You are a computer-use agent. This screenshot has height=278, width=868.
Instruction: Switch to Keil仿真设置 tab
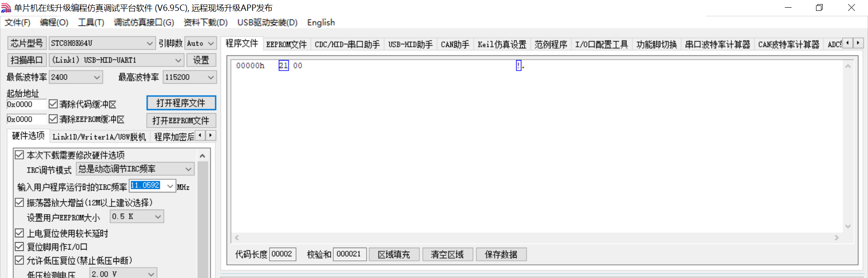pos(502,44)
